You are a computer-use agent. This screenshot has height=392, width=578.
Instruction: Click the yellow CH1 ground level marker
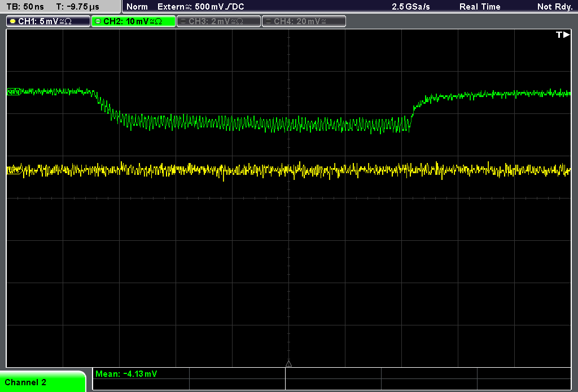coord(14,170)
